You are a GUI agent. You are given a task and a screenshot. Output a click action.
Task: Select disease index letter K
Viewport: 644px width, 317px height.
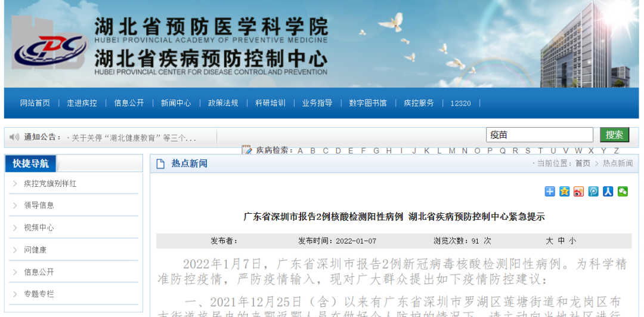coord(427,150)
